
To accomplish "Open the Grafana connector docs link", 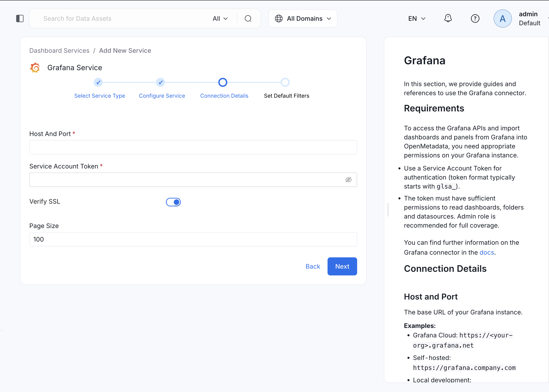I will (486, 252).
